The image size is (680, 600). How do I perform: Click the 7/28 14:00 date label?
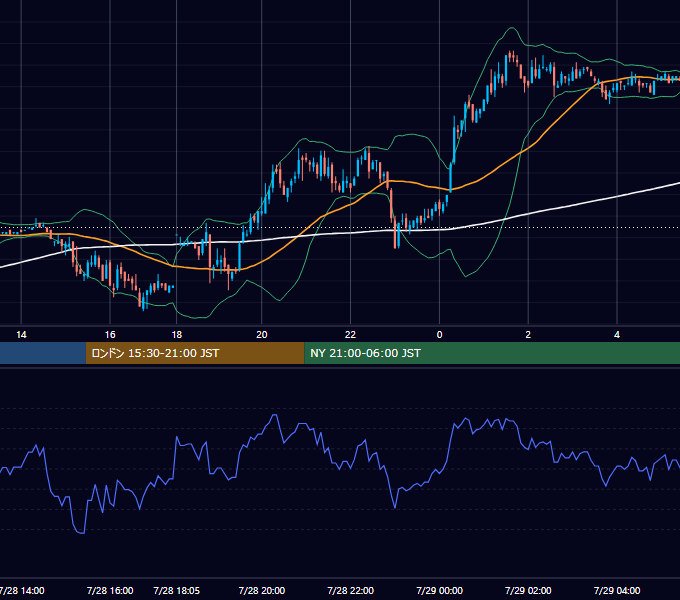pos(22,591)
